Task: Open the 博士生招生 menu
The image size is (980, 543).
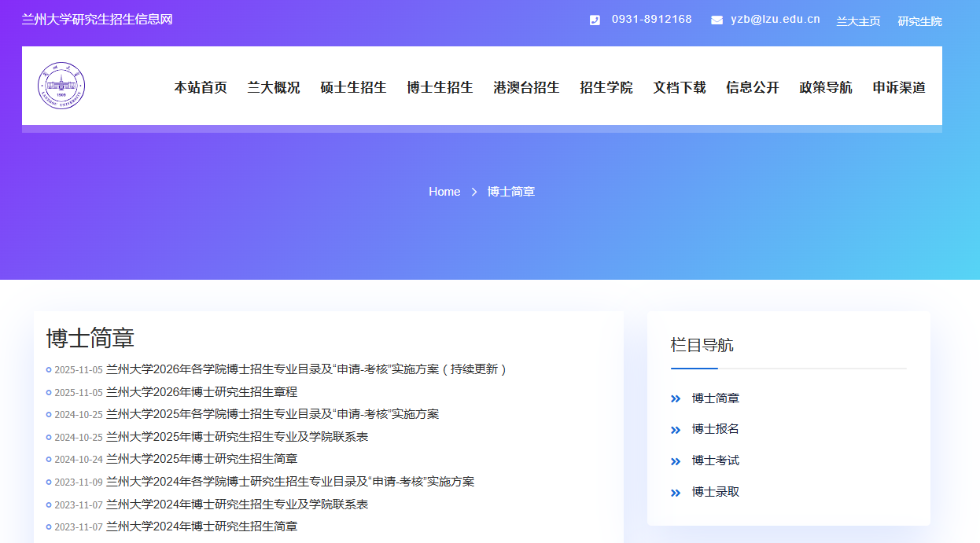Action: pos(440,87)
